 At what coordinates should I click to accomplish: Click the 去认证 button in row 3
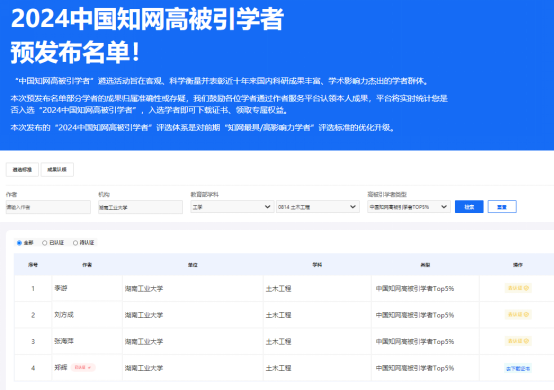click(x=518, y=341)
